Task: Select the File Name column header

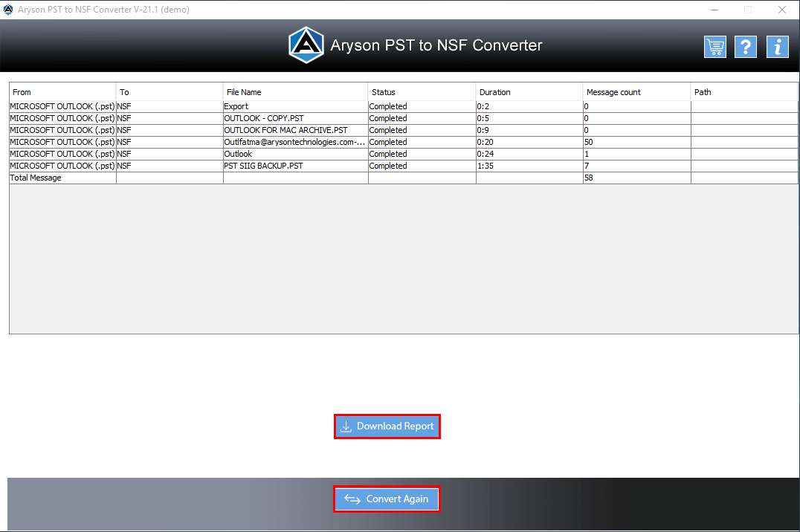Action: (x=295, y=92)
